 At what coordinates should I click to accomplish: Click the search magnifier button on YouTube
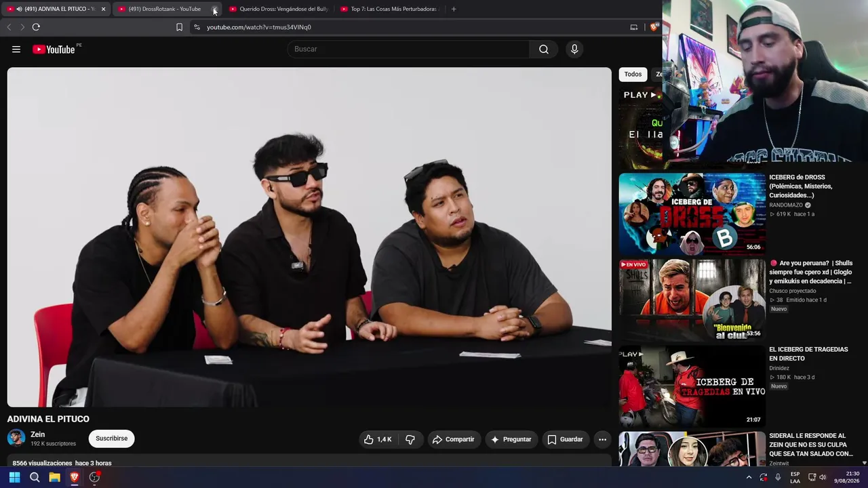click(x=544, y=49)
